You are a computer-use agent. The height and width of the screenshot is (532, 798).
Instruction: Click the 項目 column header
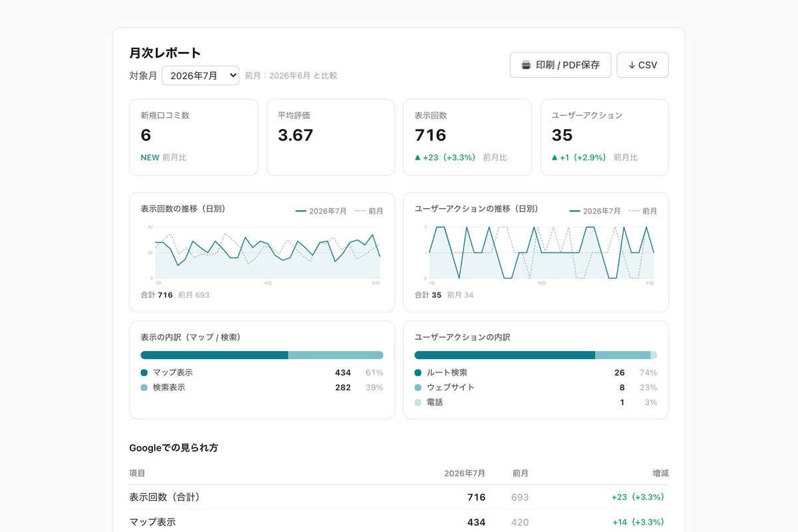pos(137,473)
